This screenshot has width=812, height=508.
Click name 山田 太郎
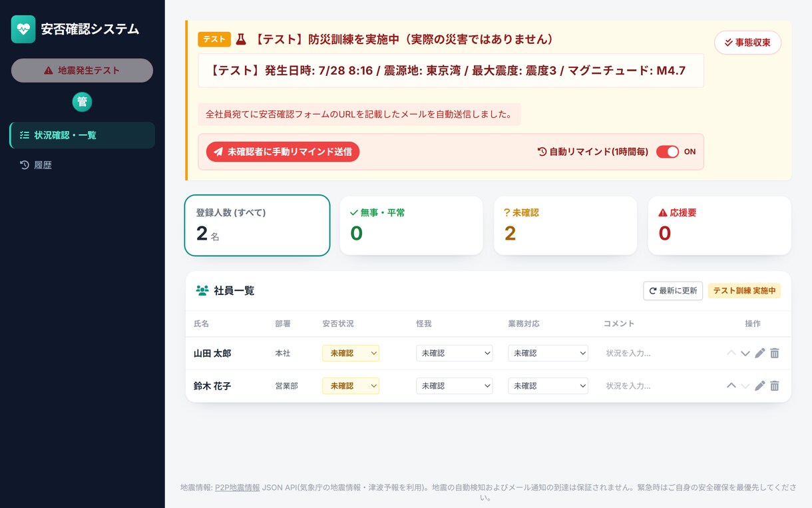click(x=212, y=354)
